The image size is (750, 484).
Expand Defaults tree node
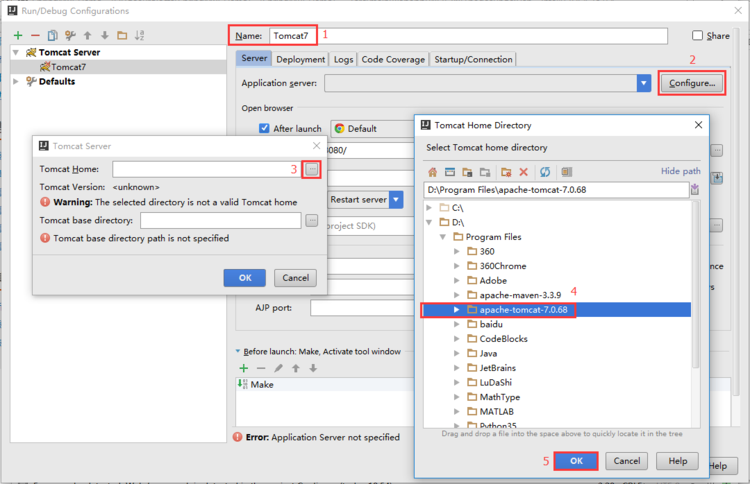pyautogui.click(x=16, y=81)
